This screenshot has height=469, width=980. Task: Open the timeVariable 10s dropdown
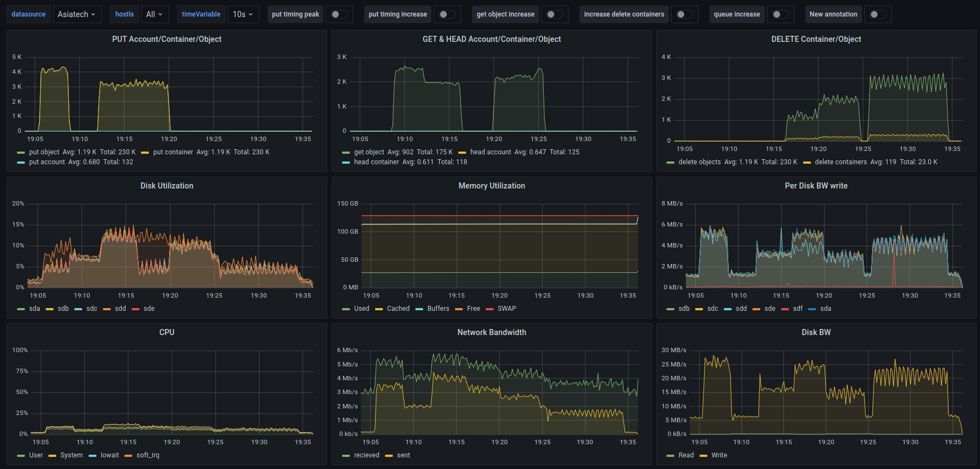[x=242, y=14]
